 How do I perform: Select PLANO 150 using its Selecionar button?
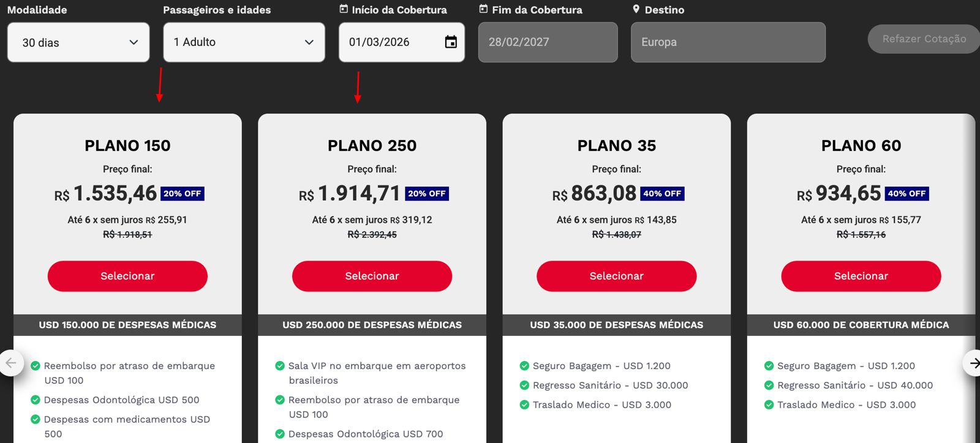pyautogui.click(x=127, y=276)
